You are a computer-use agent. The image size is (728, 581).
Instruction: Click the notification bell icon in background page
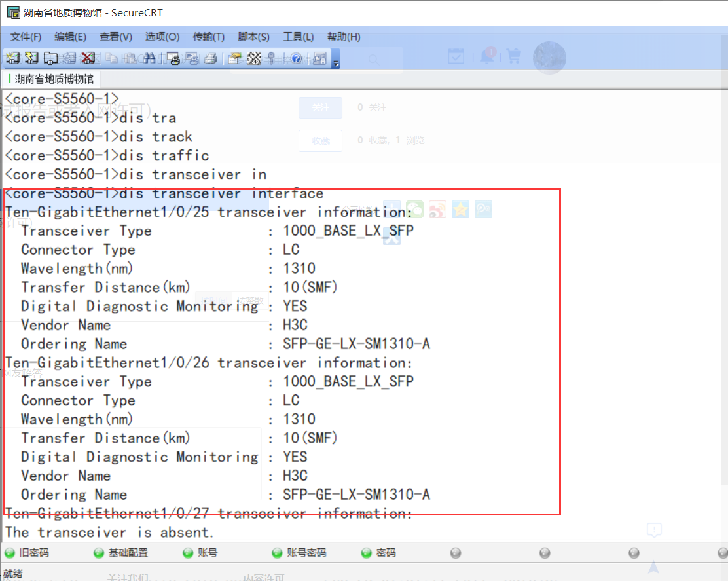(487, 56)
